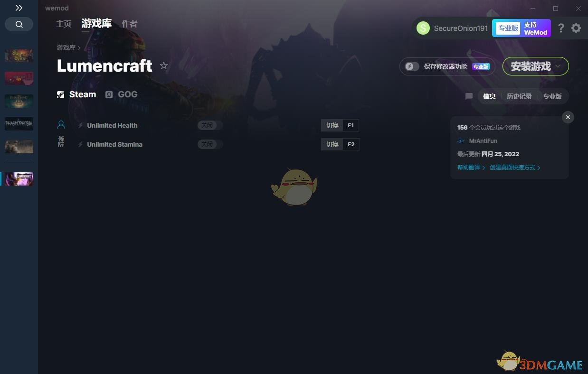Image resolution: width=588 pixels, height=374 pixels.
Task: Go to the home page tab
Action: [64, 24]
